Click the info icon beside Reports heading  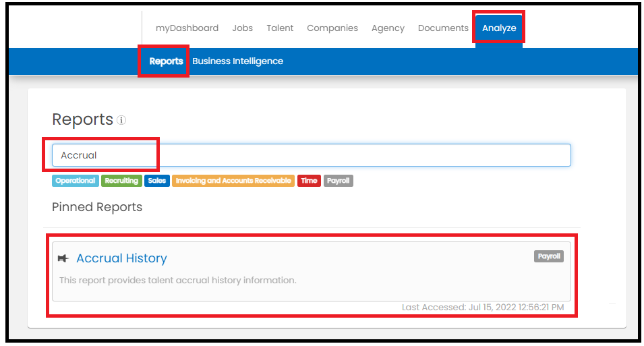click(121, 120)
